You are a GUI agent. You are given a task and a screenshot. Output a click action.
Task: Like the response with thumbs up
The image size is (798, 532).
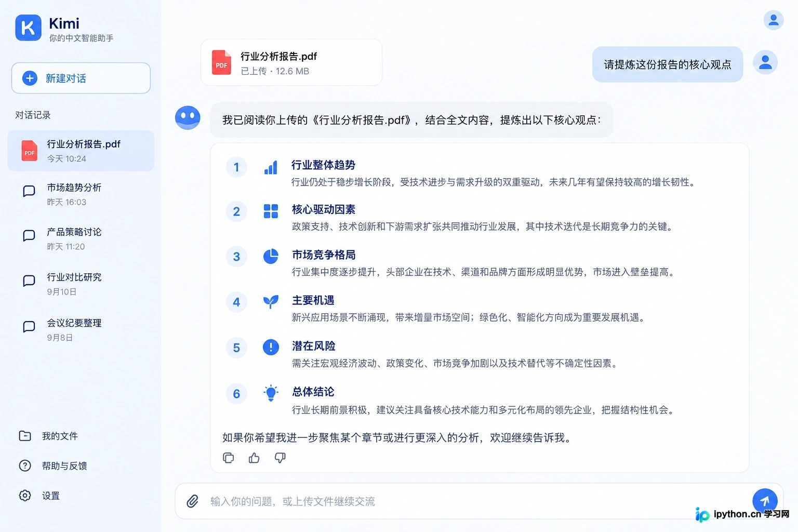[254, 458]
